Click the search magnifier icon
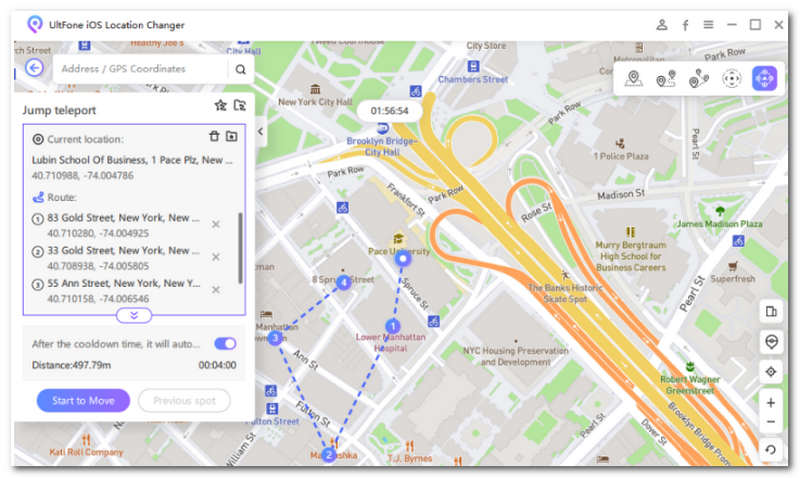This screenshot has height=478, width=800. click(x=240, y=70)
